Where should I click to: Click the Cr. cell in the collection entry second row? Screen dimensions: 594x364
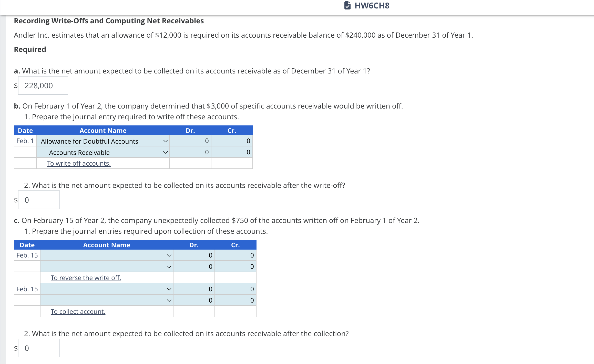235,300
